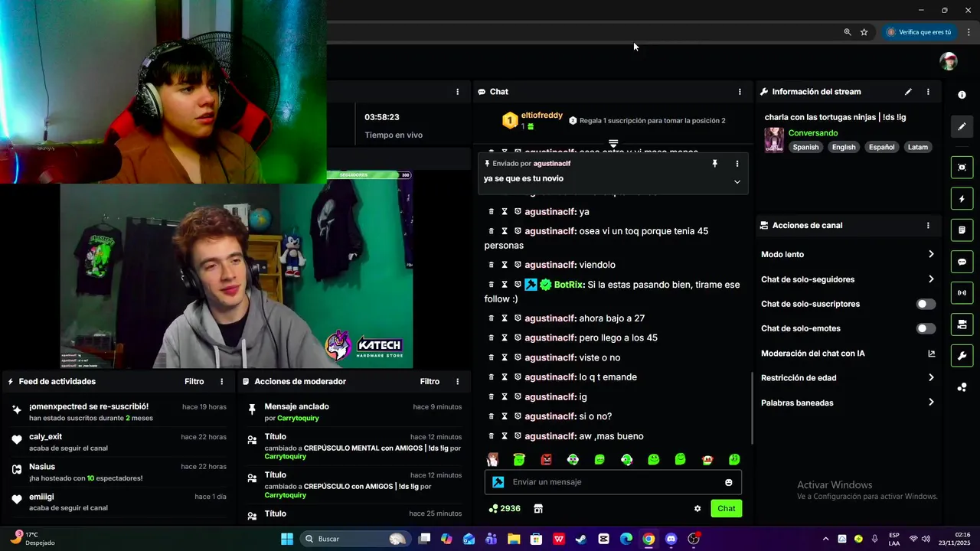Screen dimensions: 980x551
Task: Open the lightning bolt sidebar icon
Action: (962, 199)
